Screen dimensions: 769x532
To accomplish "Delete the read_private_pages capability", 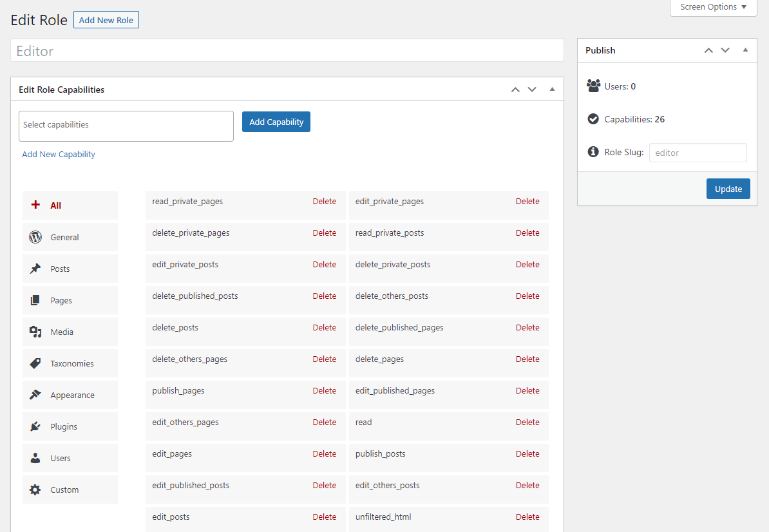I will pos(324,202).
